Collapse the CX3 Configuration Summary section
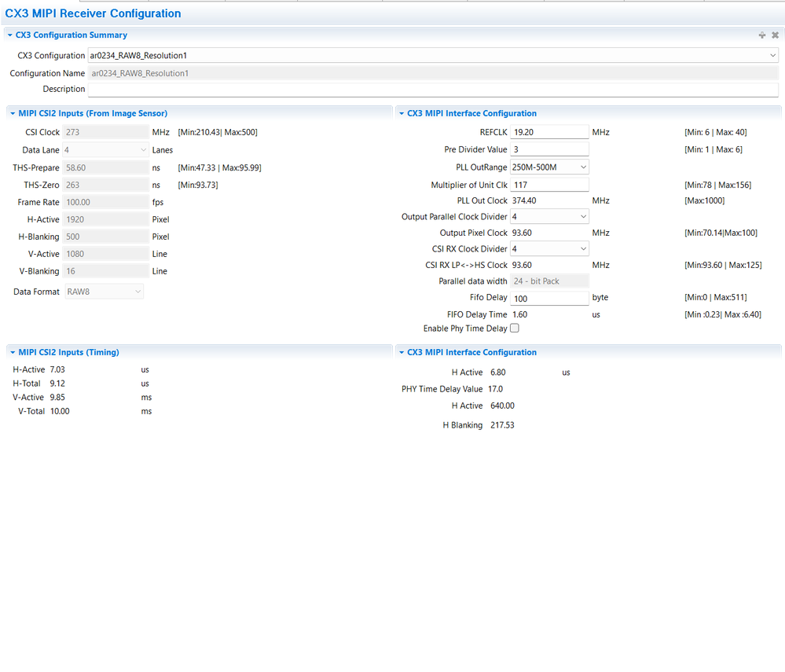Image resolution: width=785 pixels, height=672 pixels. pos(9,35)
